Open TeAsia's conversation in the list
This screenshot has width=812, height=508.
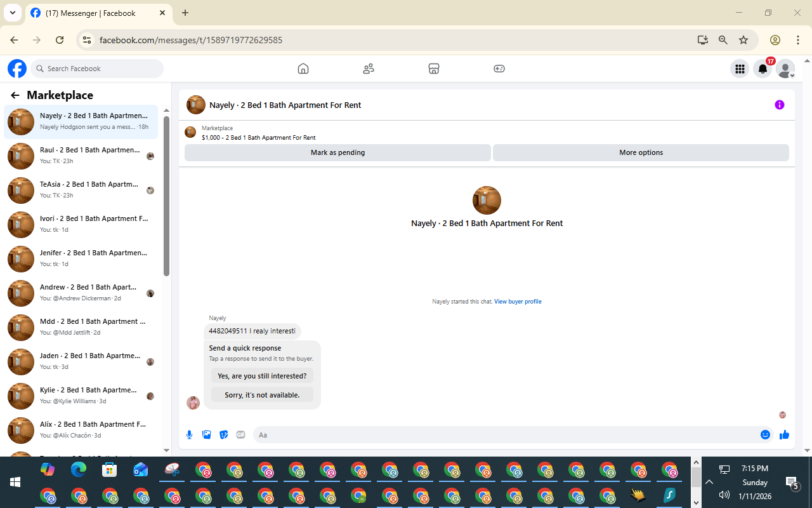81,190
